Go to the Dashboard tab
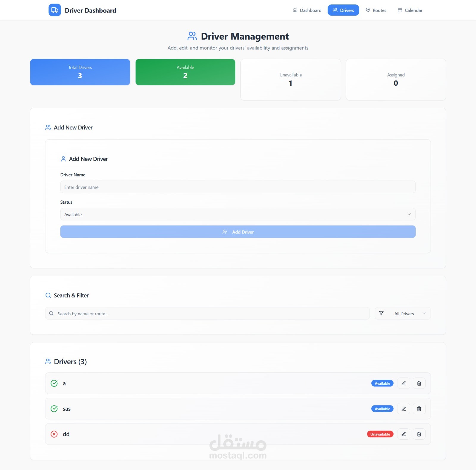Viewport: 476px width, 470px height. (x=307, y=10)
